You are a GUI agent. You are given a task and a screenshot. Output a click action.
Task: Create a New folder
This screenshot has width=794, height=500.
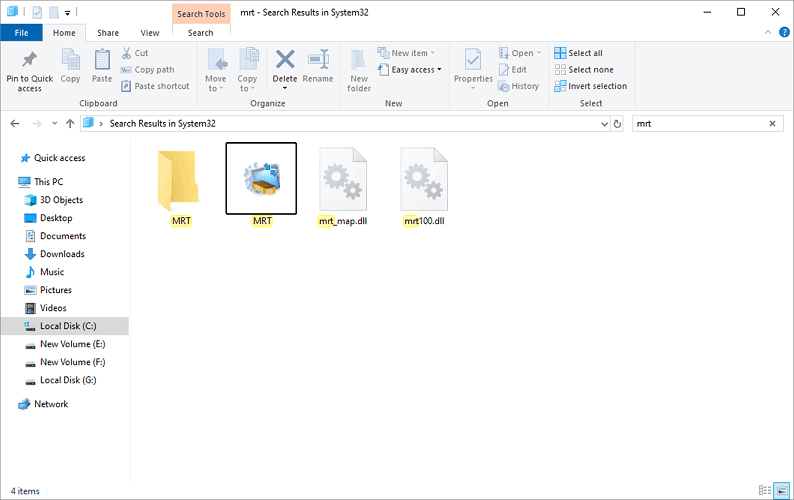click(359, 71)
